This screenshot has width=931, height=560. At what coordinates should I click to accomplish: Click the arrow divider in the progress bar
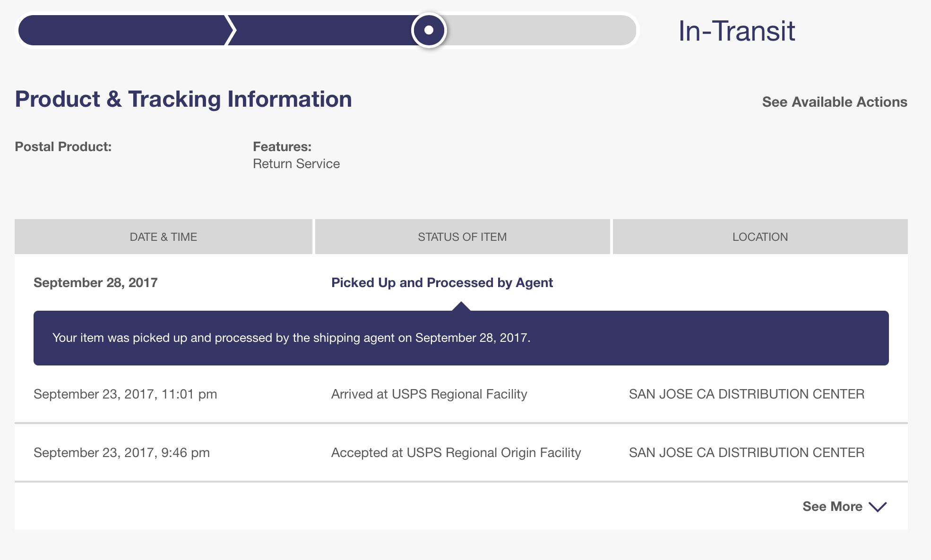pyautogui.click(x=230, y=30)
